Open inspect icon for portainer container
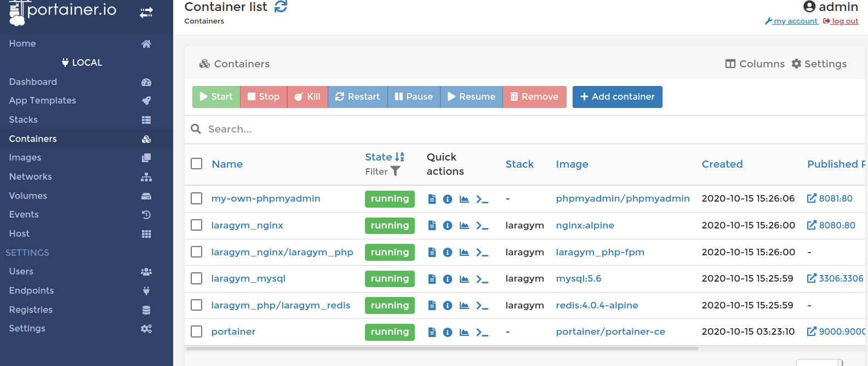This screenshot has width=868, height=366. tap(448, 332)
